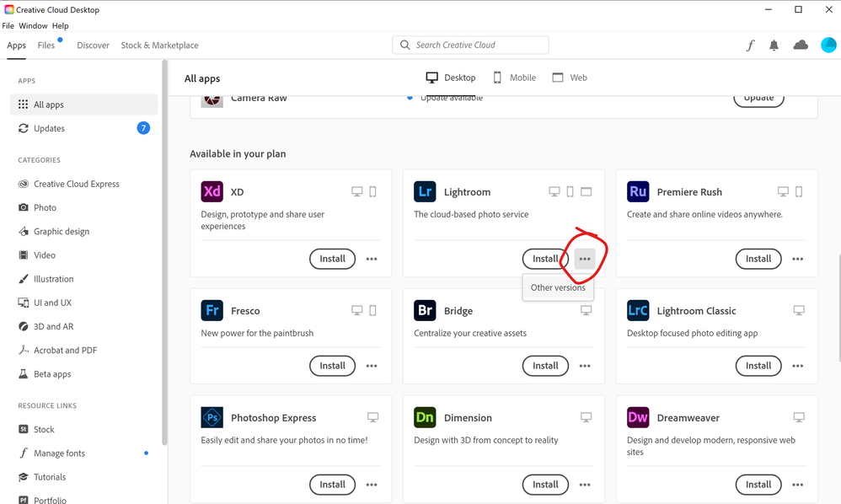Open More options for Dimension

[x=585, y=485]
